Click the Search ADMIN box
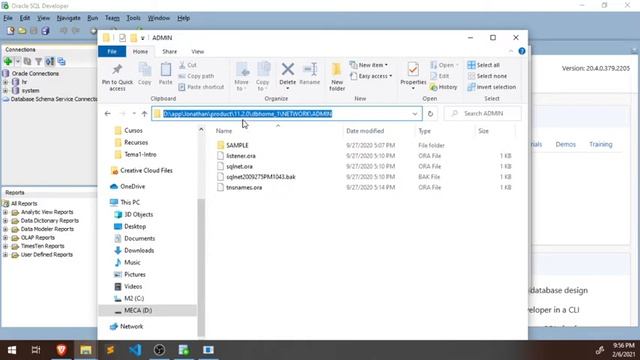The width and height of the screenshot is (640, 360). tap(482, 113)
